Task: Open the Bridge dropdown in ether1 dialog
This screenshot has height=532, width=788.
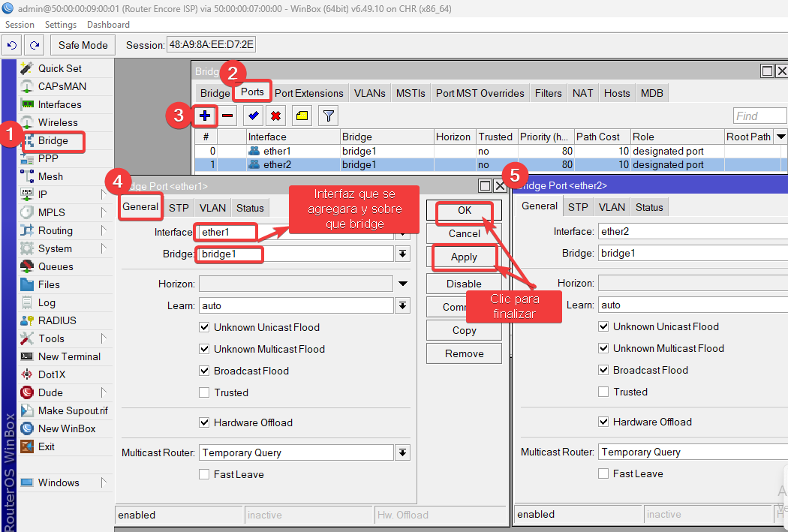Action: pyautogui.click(x=403, y=254)
